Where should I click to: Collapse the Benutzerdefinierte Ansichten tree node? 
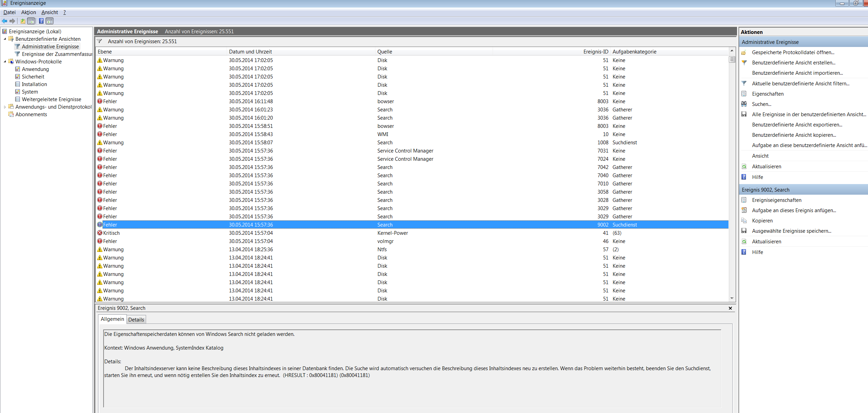(x=5, y=39)
